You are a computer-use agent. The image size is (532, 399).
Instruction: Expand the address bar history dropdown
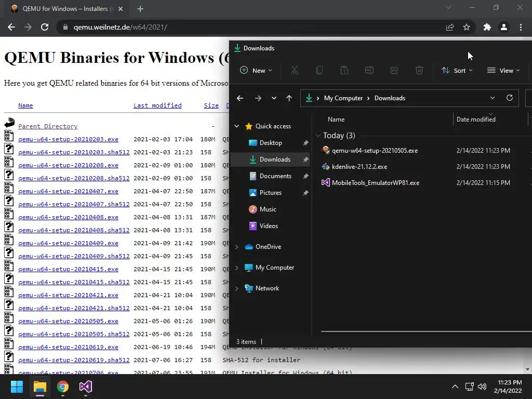pos(493,98)
